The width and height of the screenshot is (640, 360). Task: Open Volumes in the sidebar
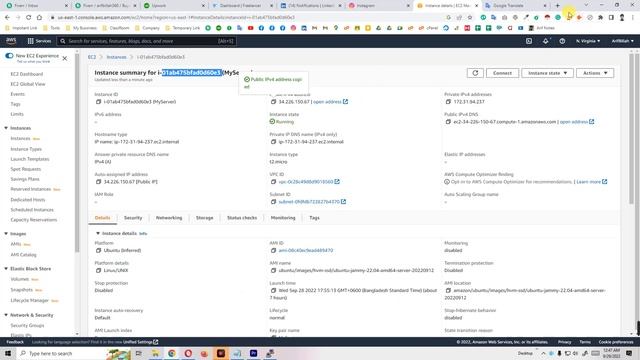tap(20, 279)
